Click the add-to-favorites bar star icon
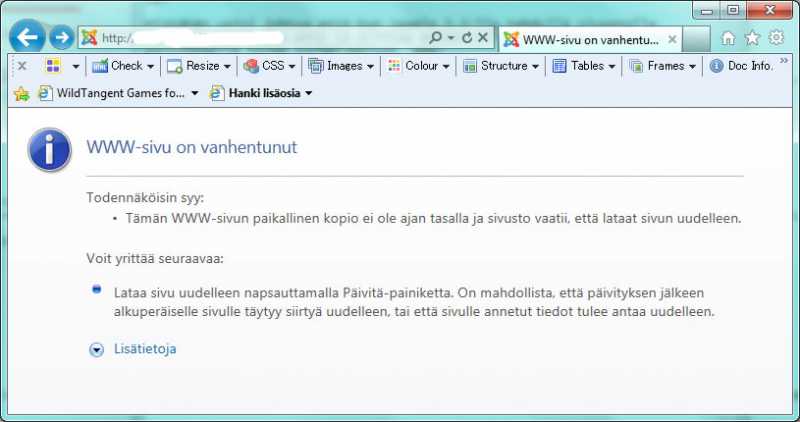Image resolution: width=800 pixels, height=422 pixels. pos(21,94)
